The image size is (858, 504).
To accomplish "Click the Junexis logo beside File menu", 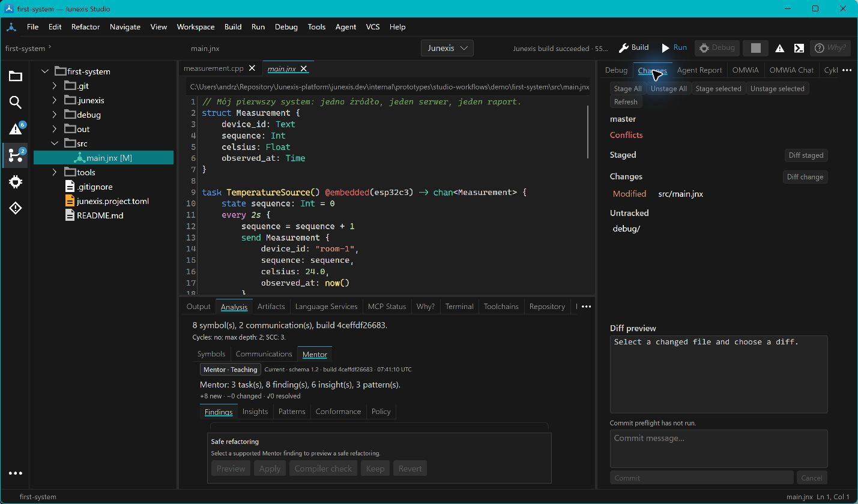I will pyautogui.click(x=11, y=27).
